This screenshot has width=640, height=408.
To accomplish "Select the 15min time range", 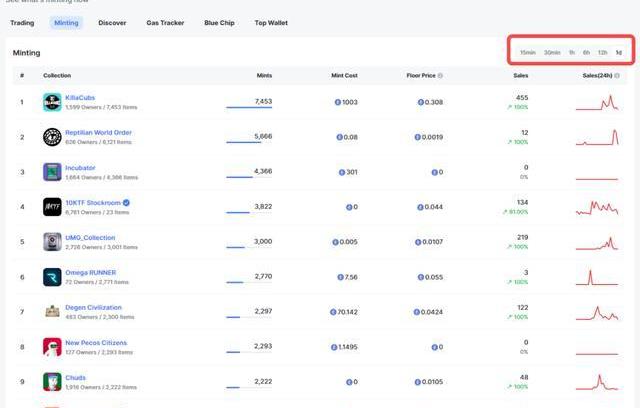I will 527,52.
